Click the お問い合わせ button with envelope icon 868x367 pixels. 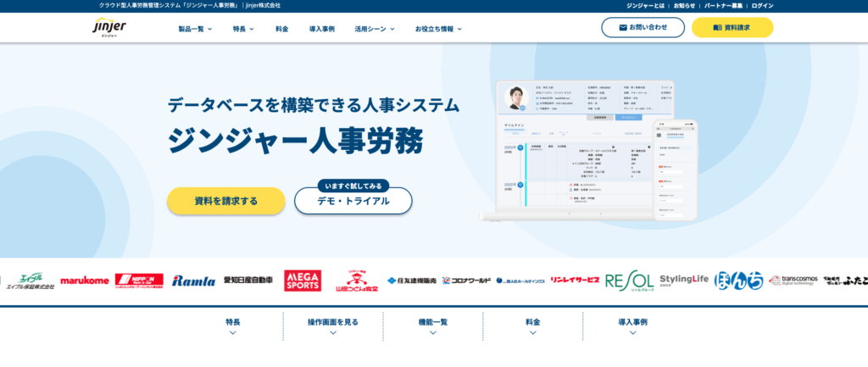coord(643,27)
